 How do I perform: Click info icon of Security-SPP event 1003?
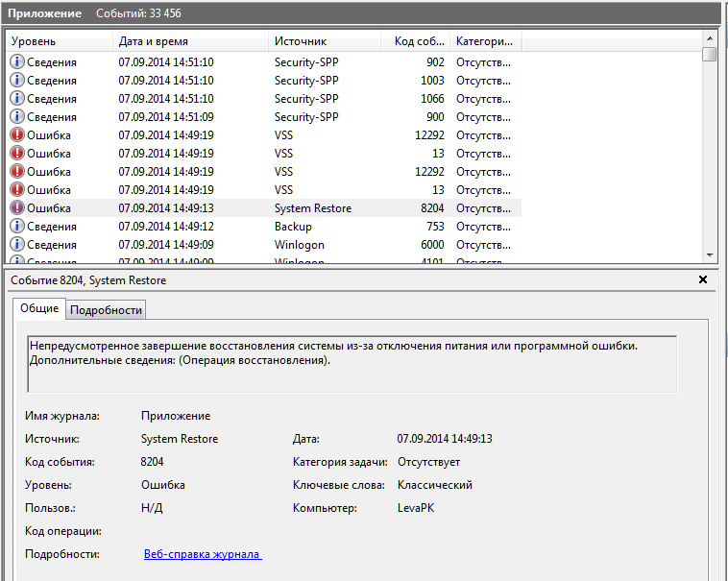coord(16,81)
